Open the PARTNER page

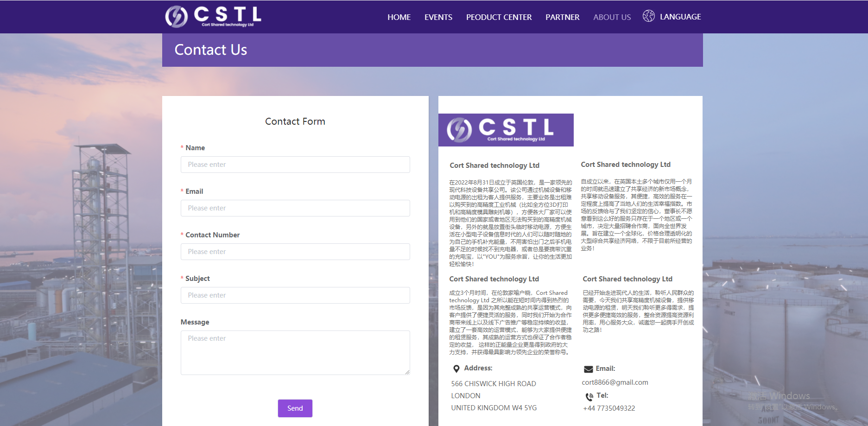562,17
